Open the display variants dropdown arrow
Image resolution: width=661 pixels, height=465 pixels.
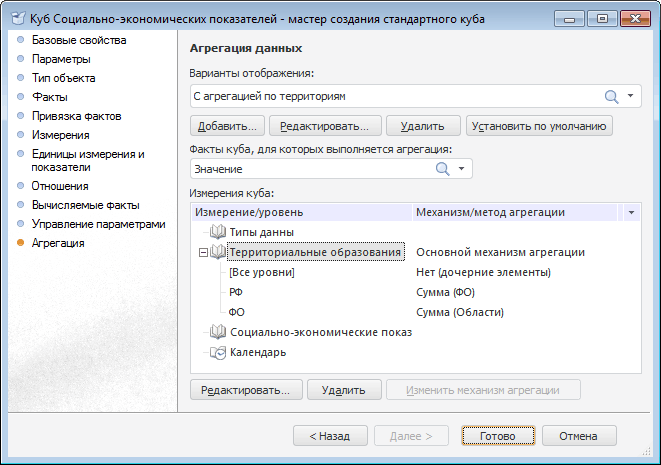631,96
